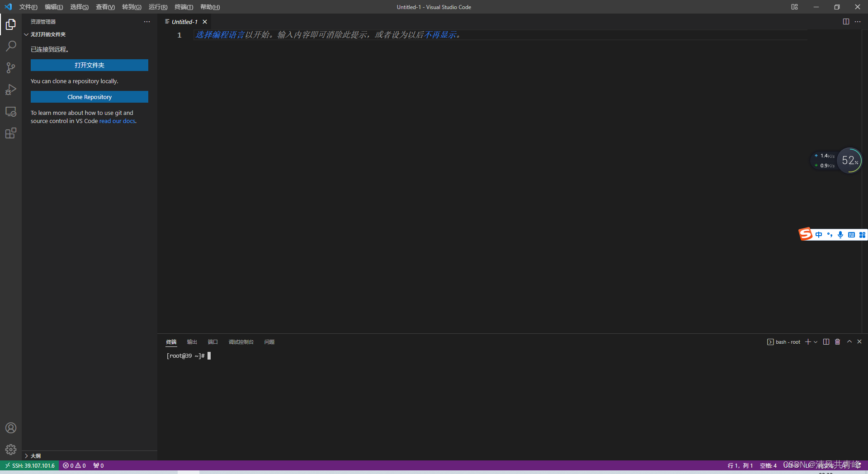Toggle Sogou IME punctuation mode

830,235
